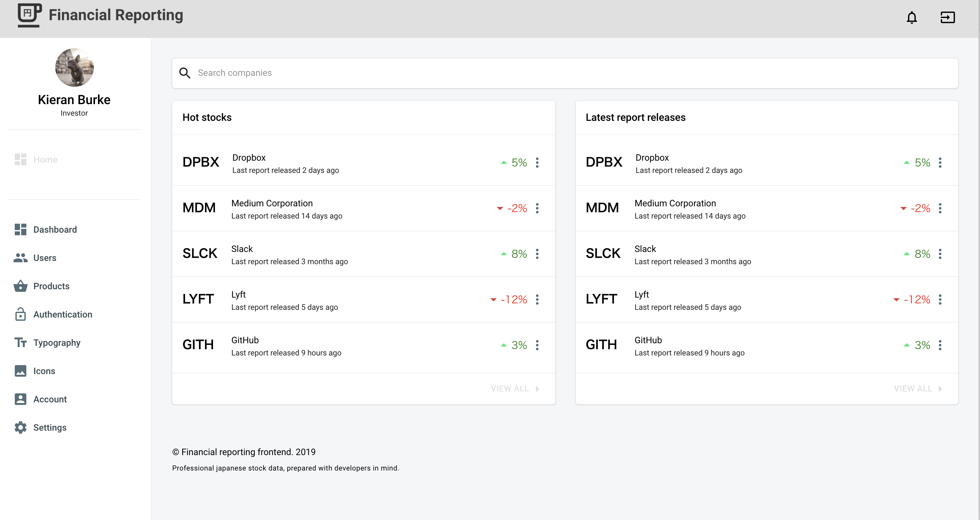Screen dimensions: 980x520
Task: Click the -12% change value in Hot stocks
Action: 513,300
